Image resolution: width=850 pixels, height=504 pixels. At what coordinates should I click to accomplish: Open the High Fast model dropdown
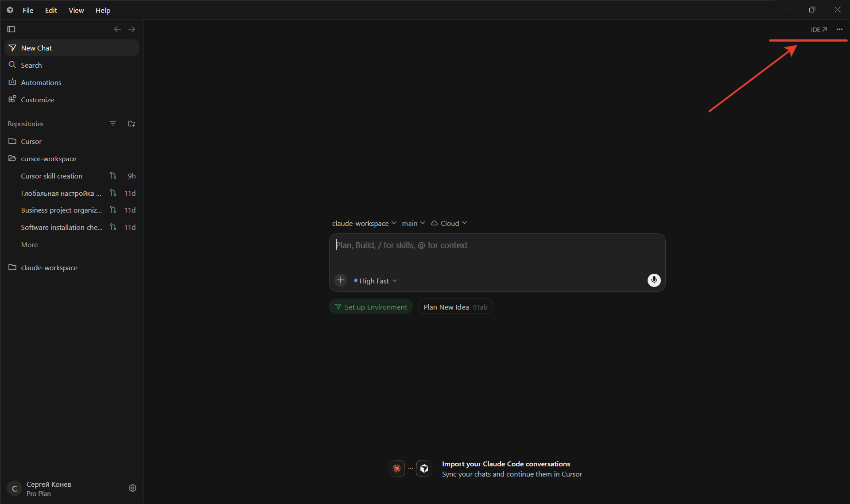pos(375,281)
